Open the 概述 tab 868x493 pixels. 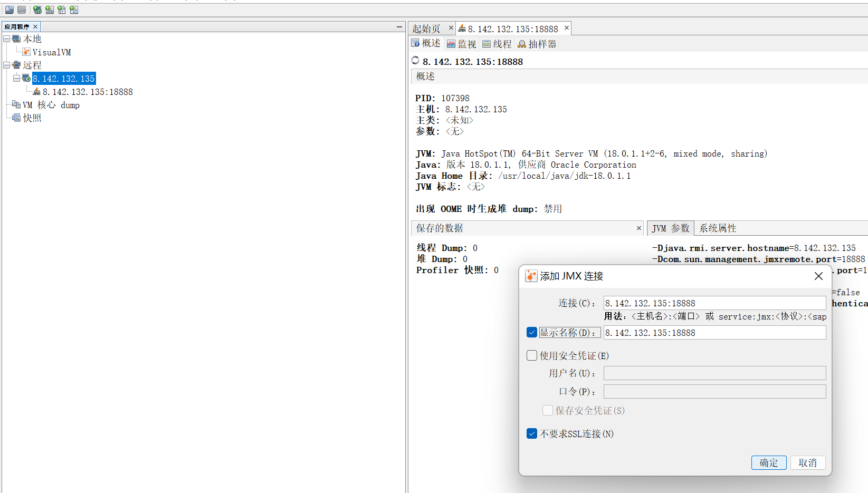(x=426, y=43)
